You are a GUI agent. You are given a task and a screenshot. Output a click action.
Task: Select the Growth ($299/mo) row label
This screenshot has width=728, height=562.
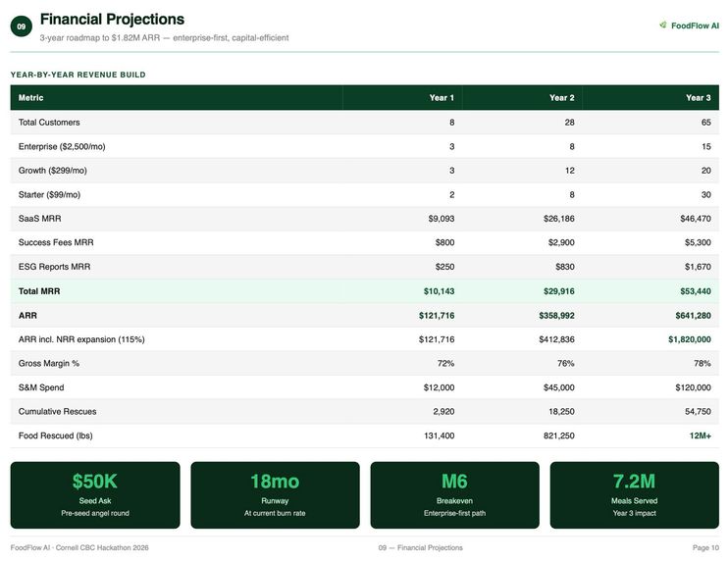coord(52,171)
